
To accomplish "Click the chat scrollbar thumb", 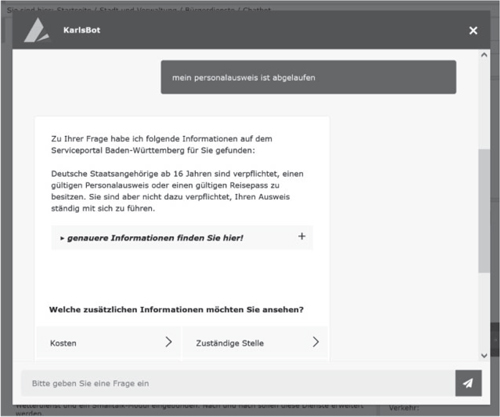I will pyautogui.click(x=484, y=211).
